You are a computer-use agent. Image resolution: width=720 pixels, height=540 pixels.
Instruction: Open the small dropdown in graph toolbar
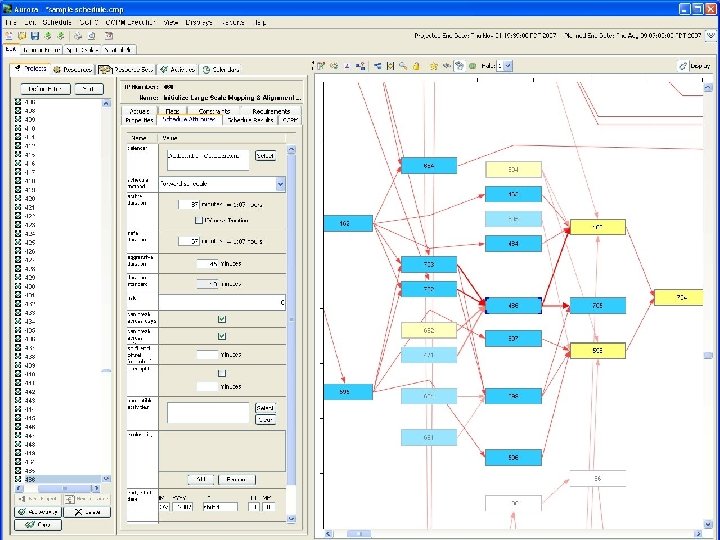tap(505, 66)
